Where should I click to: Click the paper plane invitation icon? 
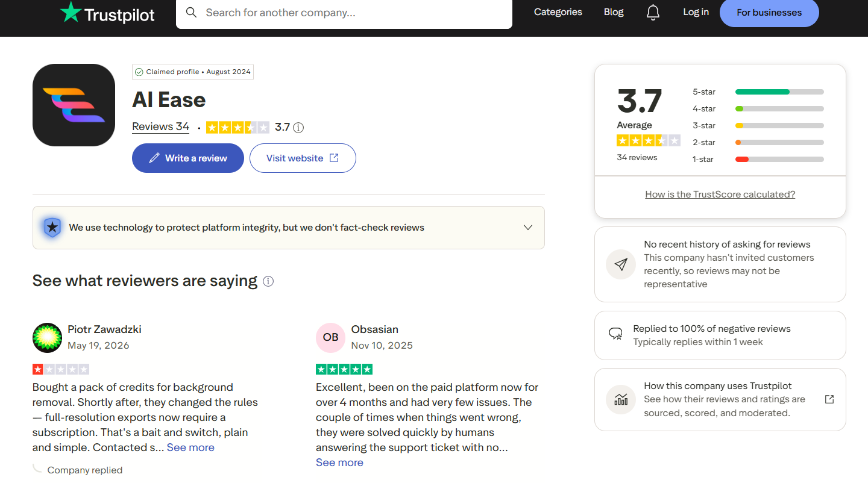tap(621, 264)
